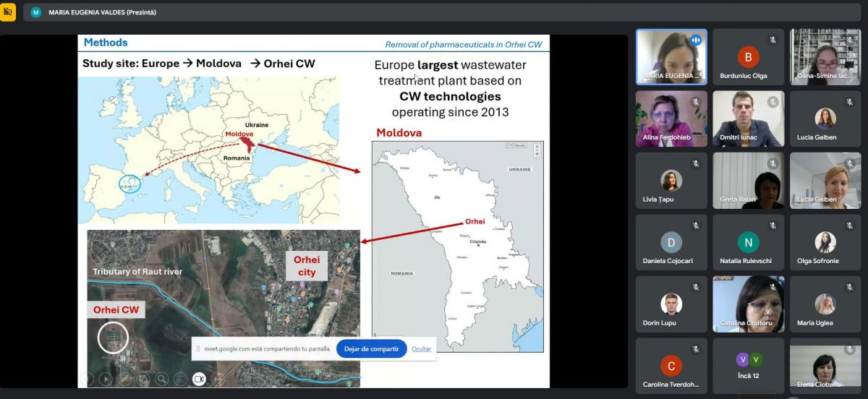Select Daniela Cojocari's participant tile
868x399 pixels.
(671, 242)
